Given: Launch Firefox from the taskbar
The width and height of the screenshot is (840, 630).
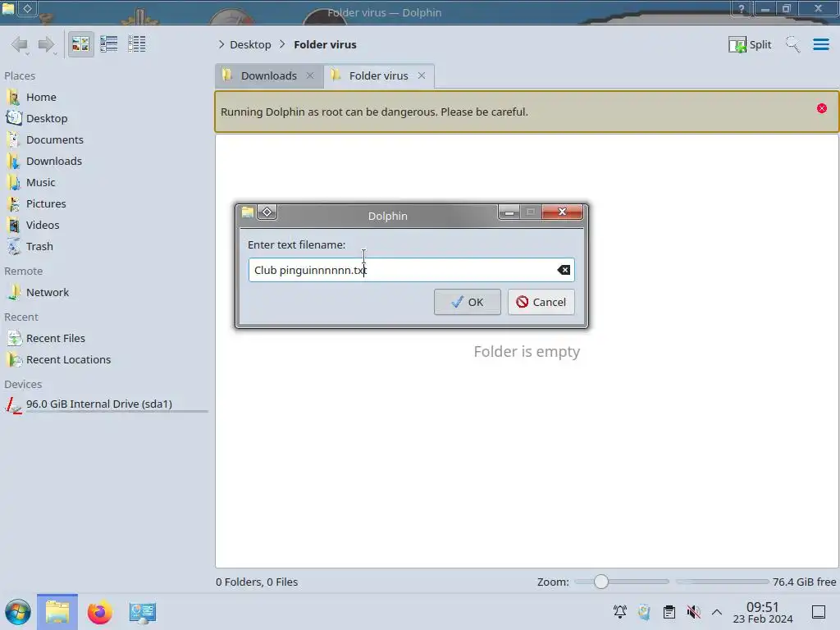Looking at the screenshot, I should pyautogui.click(x=99, y=612).
